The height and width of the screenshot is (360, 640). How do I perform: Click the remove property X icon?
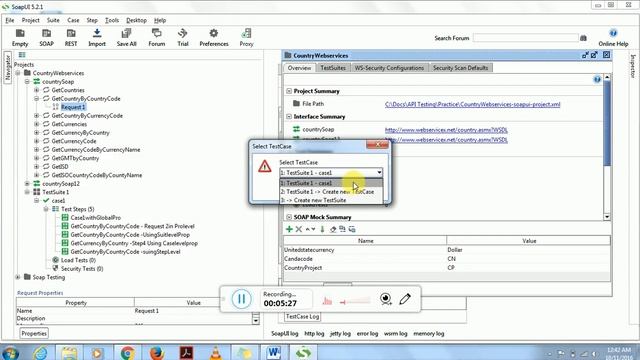[299, 229]
